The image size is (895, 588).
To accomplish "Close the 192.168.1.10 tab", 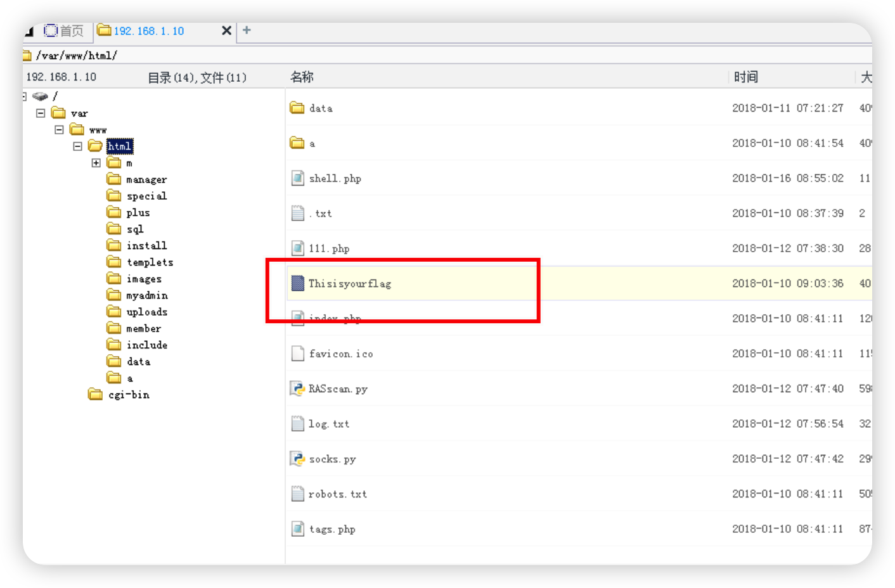I will [x=226, y=30].
